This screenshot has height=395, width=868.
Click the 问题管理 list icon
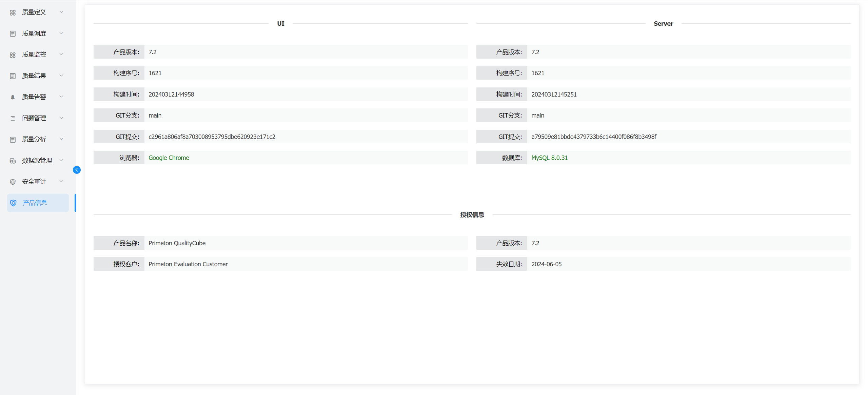pos(13,118)
